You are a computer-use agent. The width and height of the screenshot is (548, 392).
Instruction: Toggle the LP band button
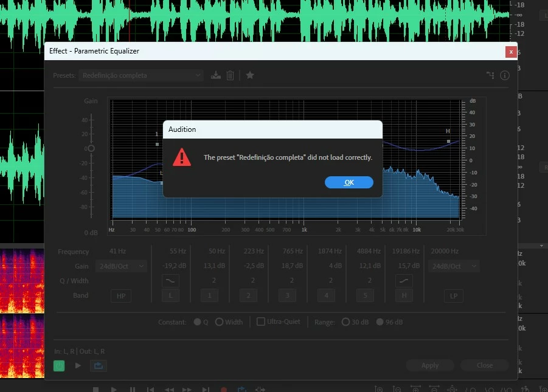(x=454, y=296)
